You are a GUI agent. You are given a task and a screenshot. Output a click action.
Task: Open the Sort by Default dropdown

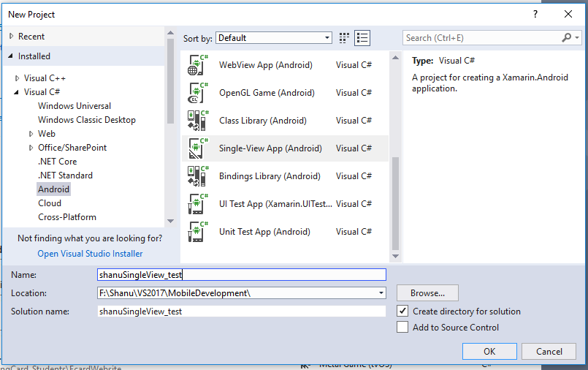click(x=274, y=38)
